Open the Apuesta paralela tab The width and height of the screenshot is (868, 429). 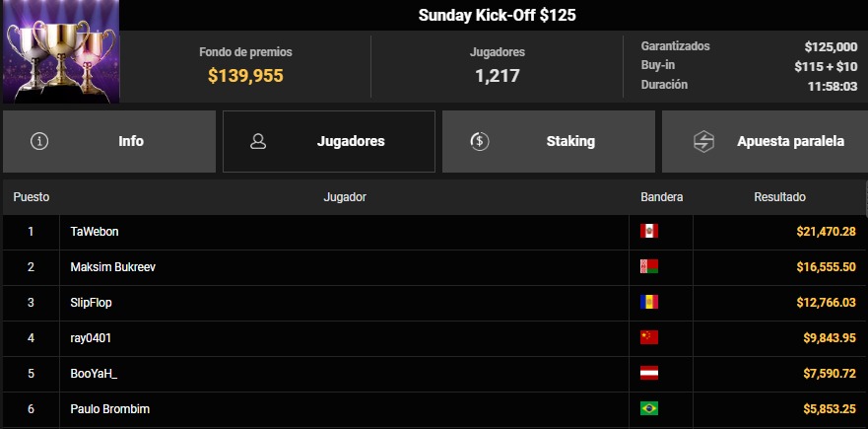tap(765, 141)
